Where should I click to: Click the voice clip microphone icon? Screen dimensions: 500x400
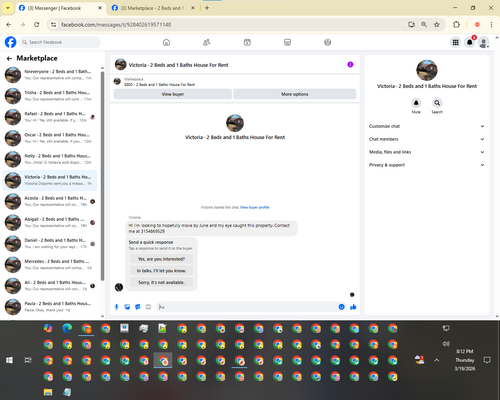click(x=116, y=307)
